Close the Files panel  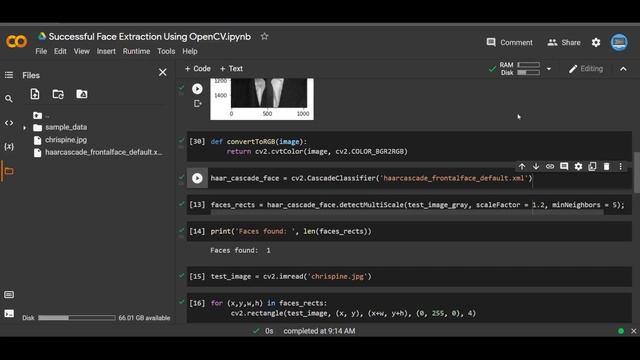(162, 73)
